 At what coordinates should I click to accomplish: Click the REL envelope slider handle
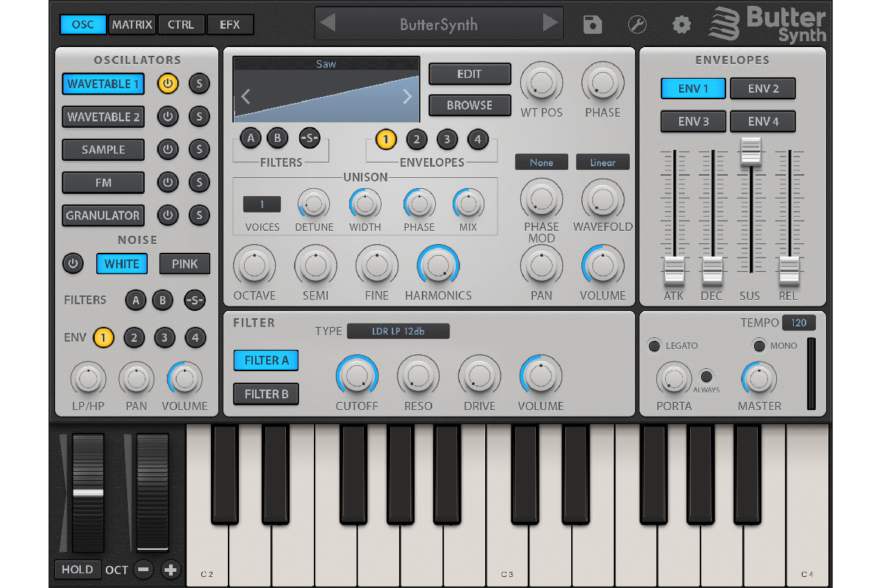point(789,271)
